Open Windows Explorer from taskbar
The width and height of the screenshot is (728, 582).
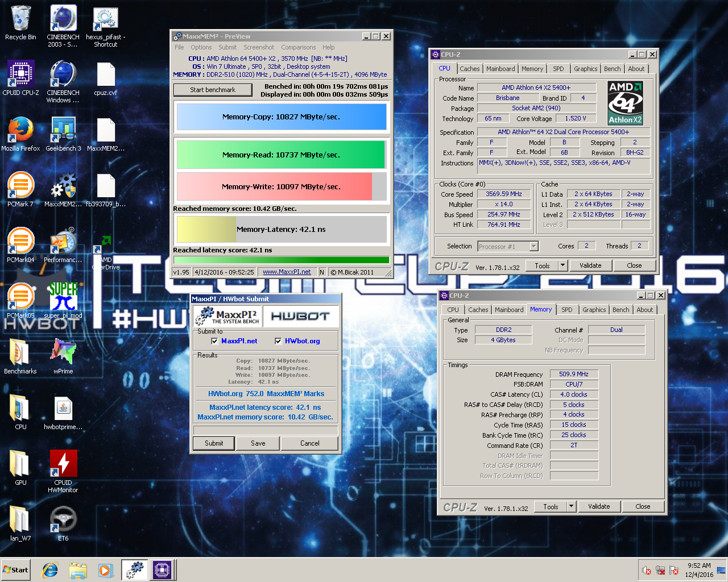[78, 570]
